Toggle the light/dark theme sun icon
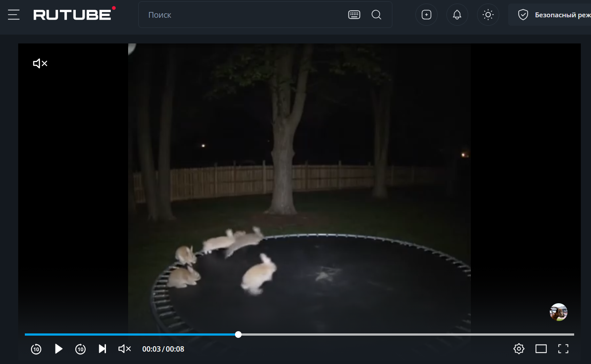591x364 pixels. click(488, 15)
